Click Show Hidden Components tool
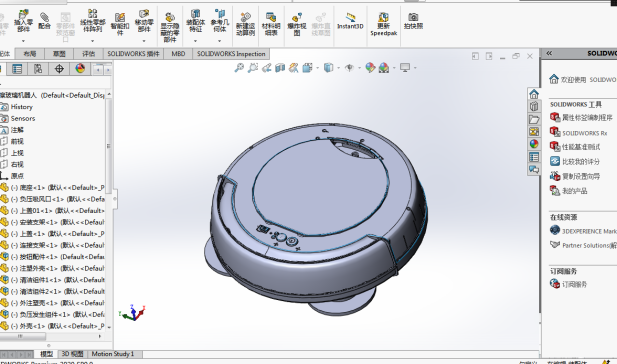This screenshot has height=364, width=617. pyautogui.click(x=170, y=28)
